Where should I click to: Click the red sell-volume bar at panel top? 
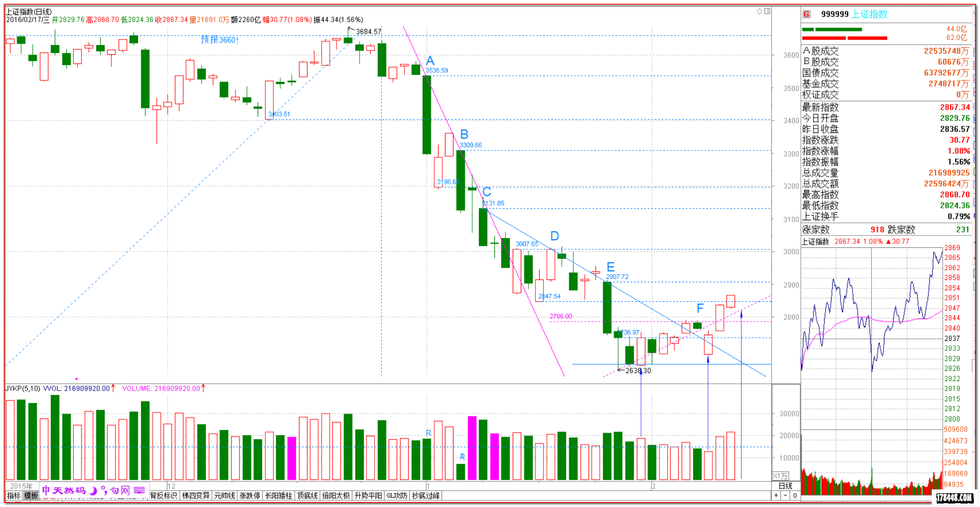(844, 38)
